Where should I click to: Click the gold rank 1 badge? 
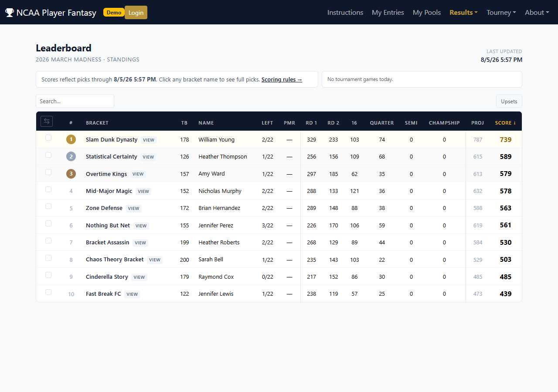[71, 139]
